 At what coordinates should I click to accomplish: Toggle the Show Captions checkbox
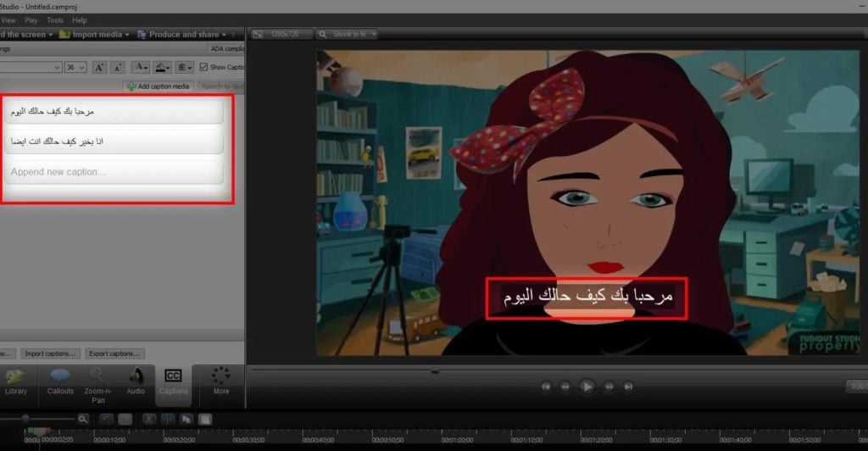[203, 67]
